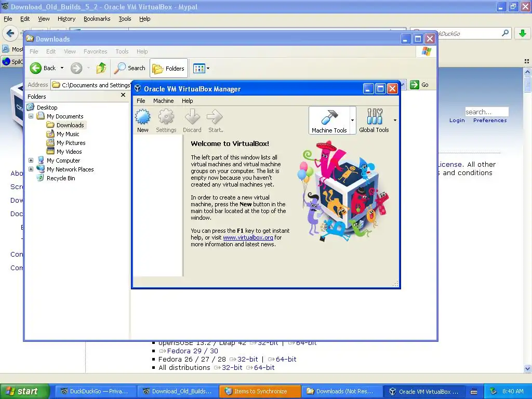Click the Discard arrow icon in VirtualBox
The height and width of the screenshot is (399, 532).
pyautogui.click(x=192, y=121)
